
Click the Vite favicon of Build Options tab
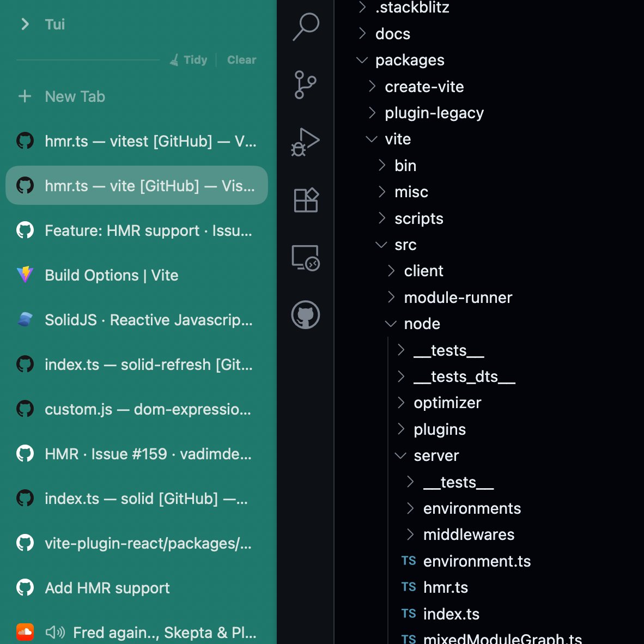25,275
